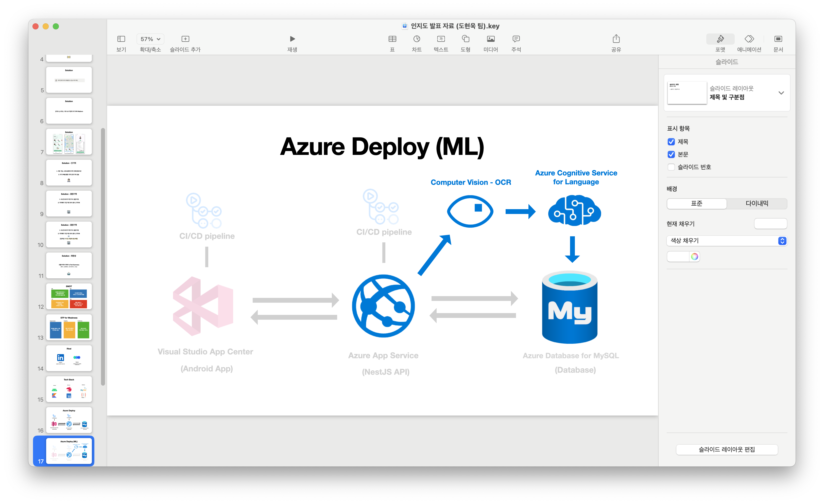
Task: Select the Computer Vision eye icon
Action: pos(470,211)
